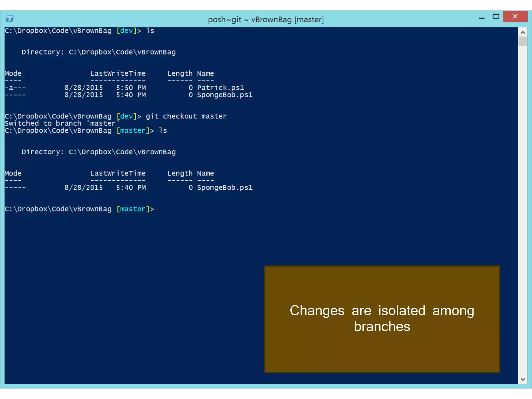
Task: Click the scroll down arrow
Action: 523,379
